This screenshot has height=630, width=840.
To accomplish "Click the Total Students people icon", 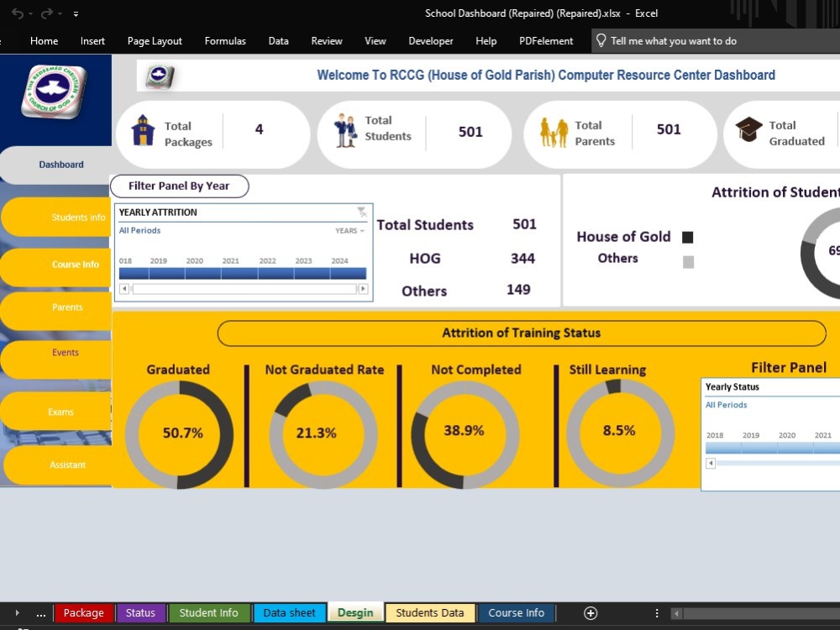I will [345, 130].
